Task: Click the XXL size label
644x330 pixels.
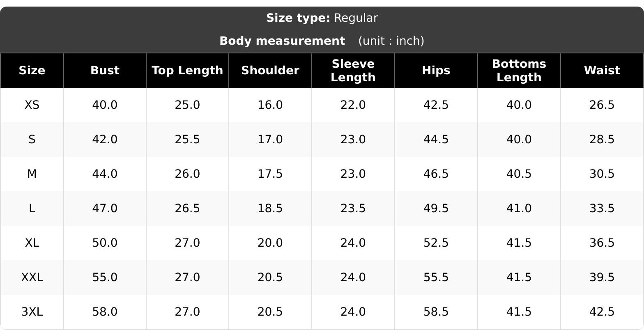Action: click(32, 277)
